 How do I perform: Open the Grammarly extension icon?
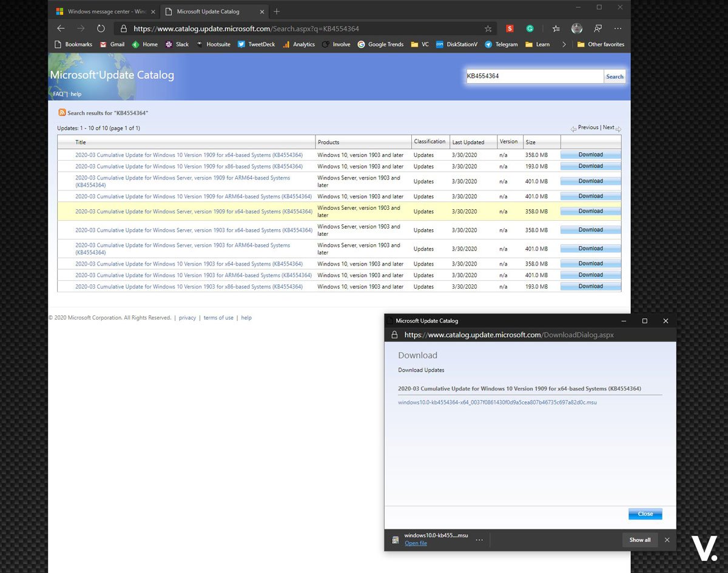pyautogui.click(x=530, y=28)
